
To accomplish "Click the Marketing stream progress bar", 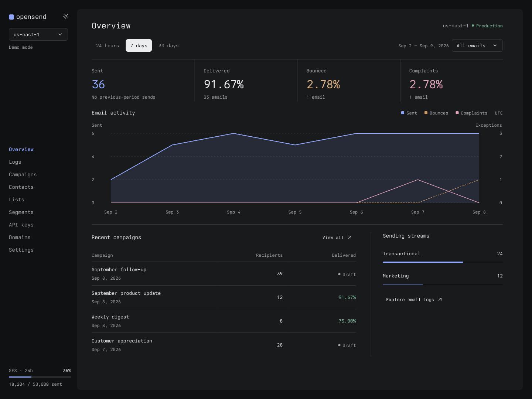I will coord(443,284).
